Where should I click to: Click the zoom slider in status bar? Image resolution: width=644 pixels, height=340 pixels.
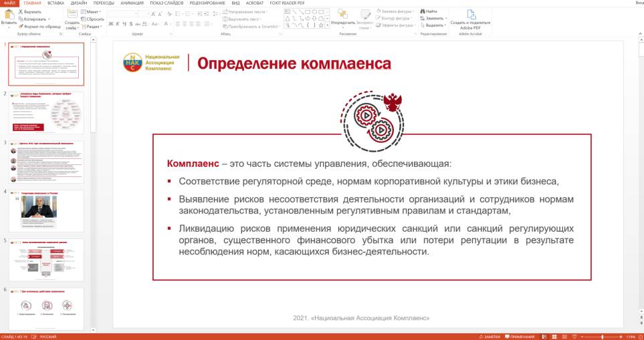pos(602,336)
